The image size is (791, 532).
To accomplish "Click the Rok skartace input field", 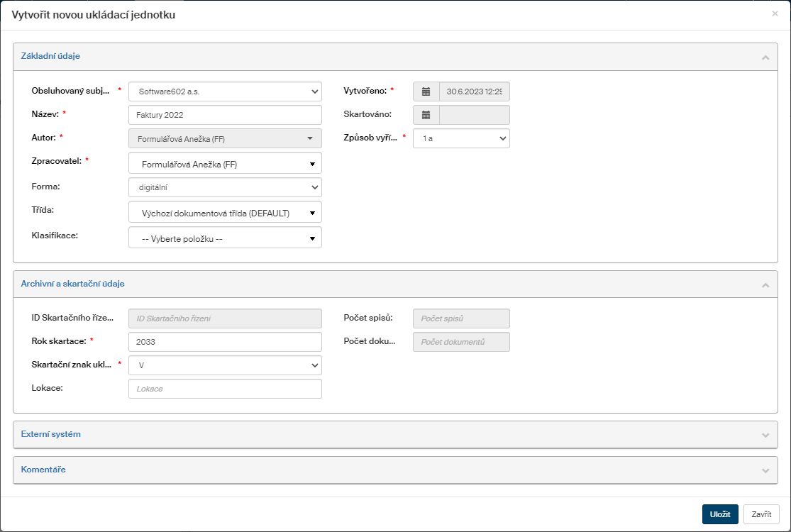I will [x=225, y=342].
